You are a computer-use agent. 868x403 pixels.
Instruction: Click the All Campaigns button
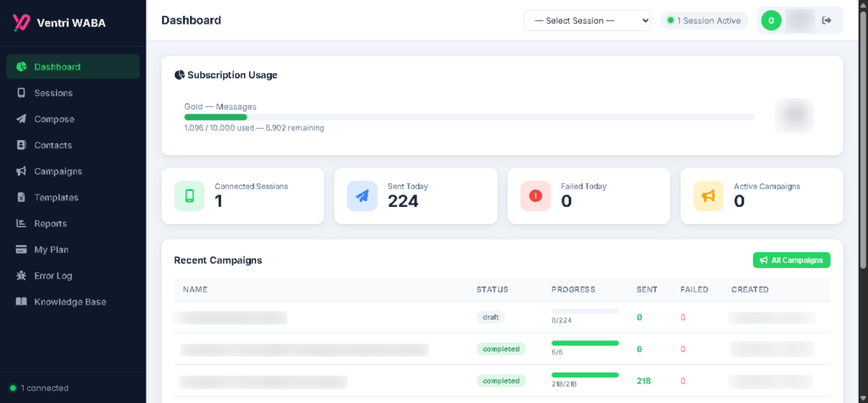click(x=791, y=260)
